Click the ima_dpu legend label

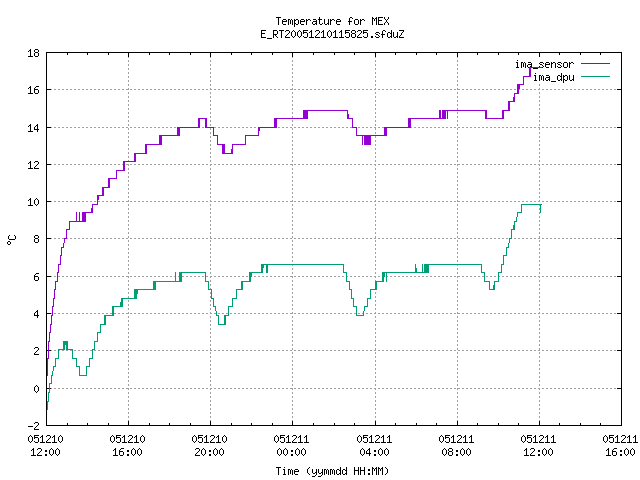click(x=553, y=77)
